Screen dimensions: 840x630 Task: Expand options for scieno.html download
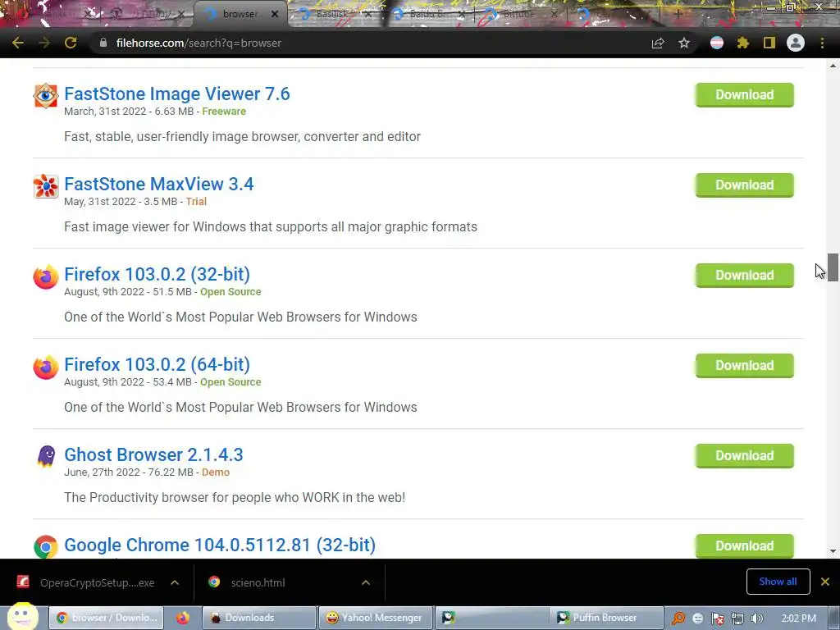point(366,582)
